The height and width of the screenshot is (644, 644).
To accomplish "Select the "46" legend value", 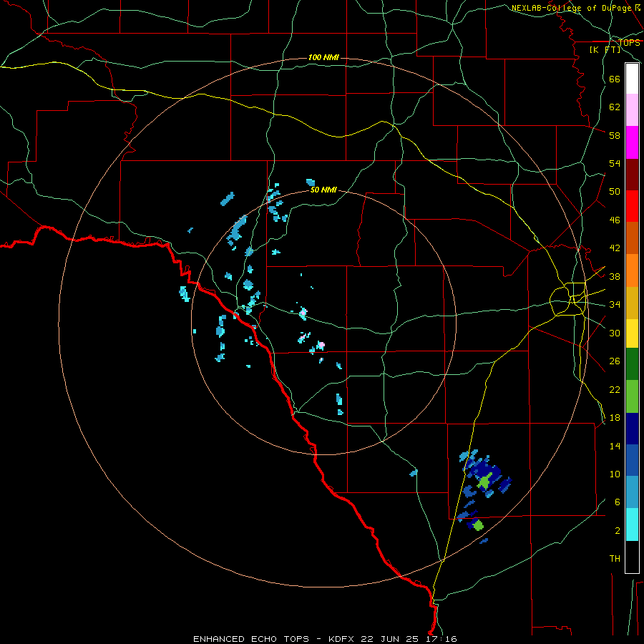I will tap(615, 220).
